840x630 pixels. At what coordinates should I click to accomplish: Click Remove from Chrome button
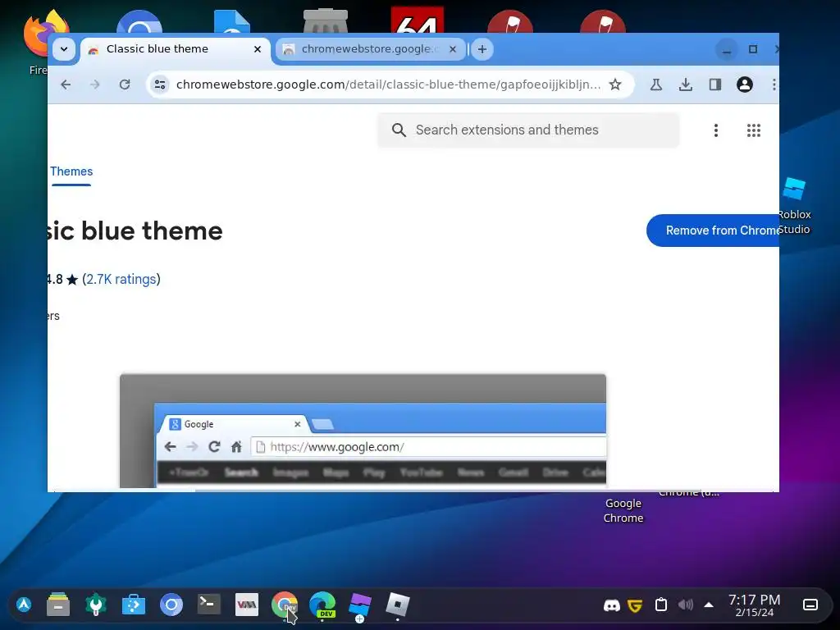pos(713,231)
